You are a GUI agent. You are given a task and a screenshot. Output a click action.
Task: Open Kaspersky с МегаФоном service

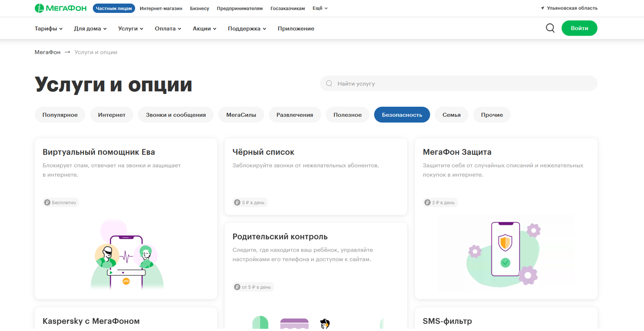coord(91,321)
